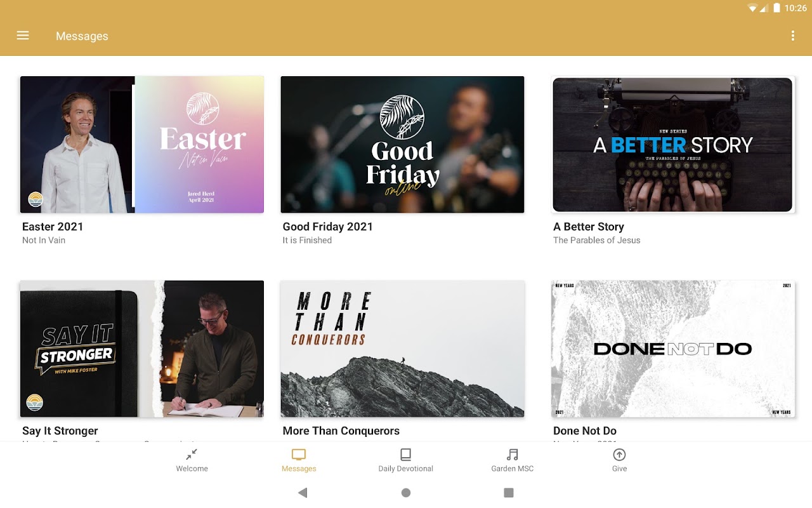
Task: Tap the Welcome tab icon
Action: tap(192, 455)
